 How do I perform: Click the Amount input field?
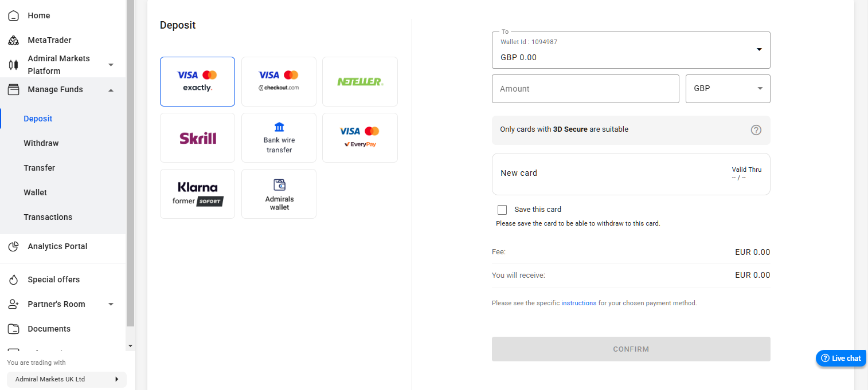pos(585,88)
